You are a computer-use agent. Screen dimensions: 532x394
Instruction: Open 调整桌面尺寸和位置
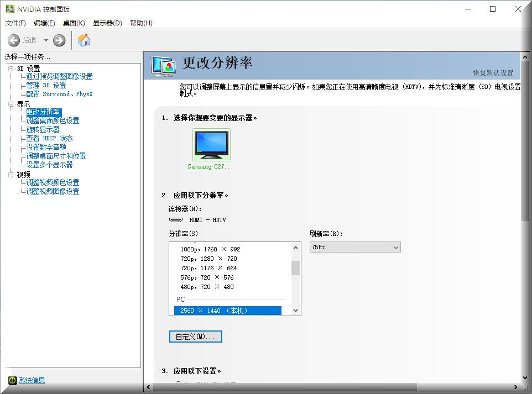click(x=56, y=156)
